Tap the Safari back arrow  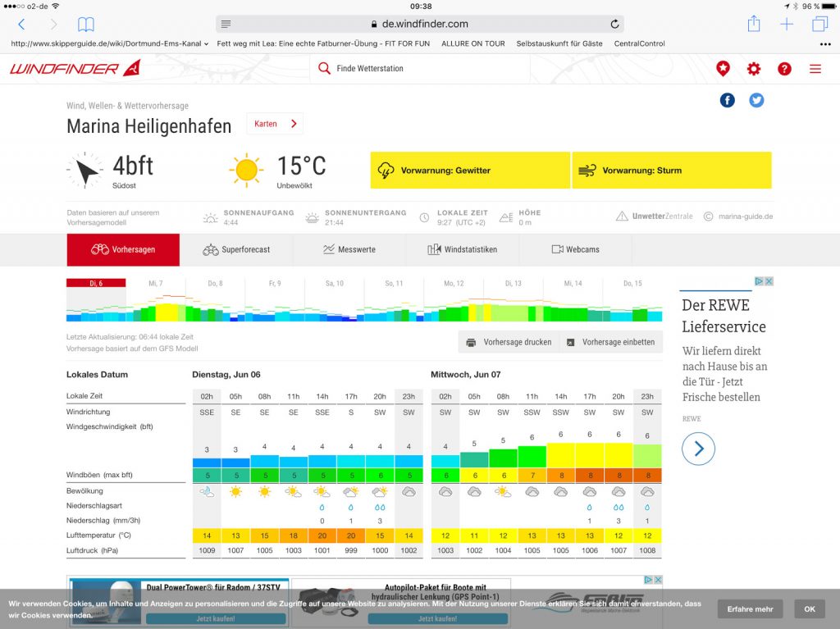pyautogui.click(x=21, y=25)
